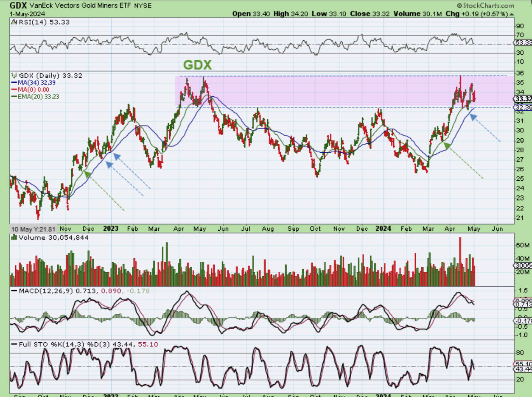Click the EMA(20) 33.23 legend text
Image resolution: width=532 pixels, height=397 pixels.
(x=39, y=96)
